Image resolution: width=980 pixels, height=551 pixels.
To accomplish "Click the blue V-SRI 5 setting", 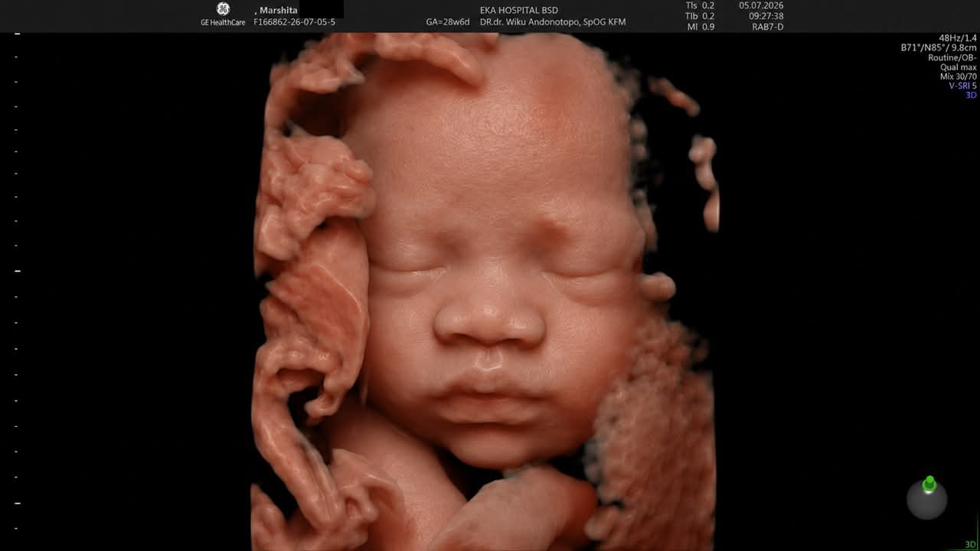I will 963,86.
